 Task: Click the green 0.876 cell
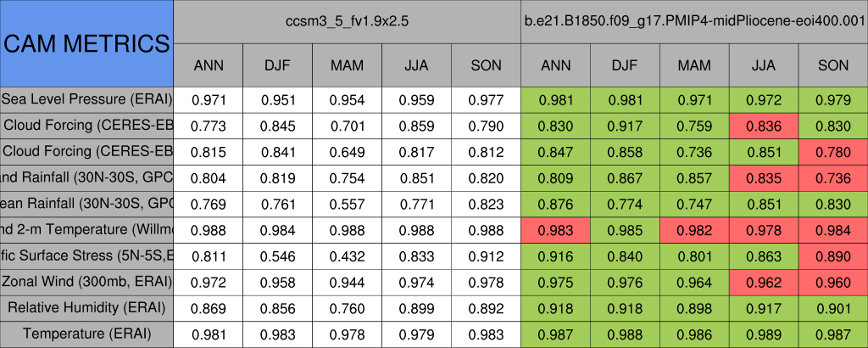click(x=555, y=204)
